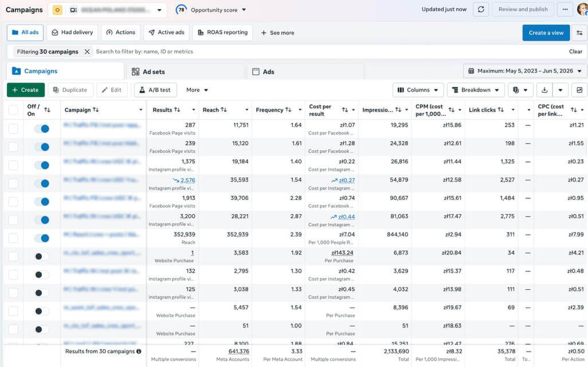The height and width of the screenshot is (367, 588).
Task: Expand the Columns dropdown
Action: (418, 90)
